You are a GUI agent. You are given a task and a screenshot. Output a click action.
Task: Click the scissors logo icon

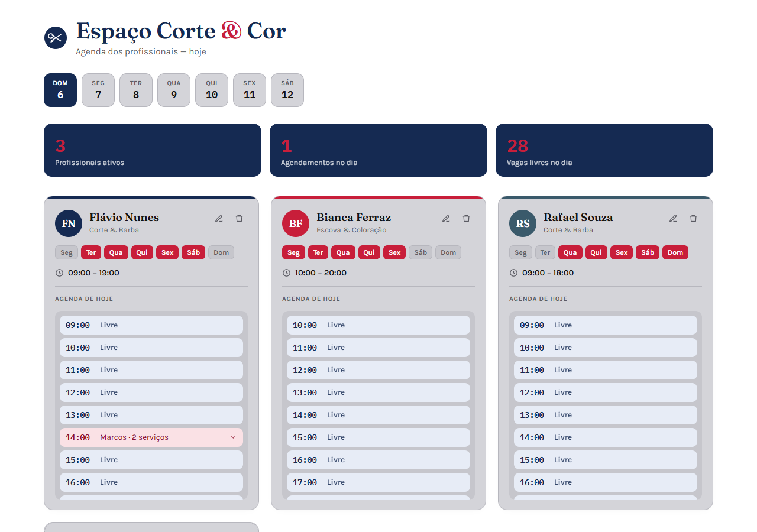coord(56,38)
